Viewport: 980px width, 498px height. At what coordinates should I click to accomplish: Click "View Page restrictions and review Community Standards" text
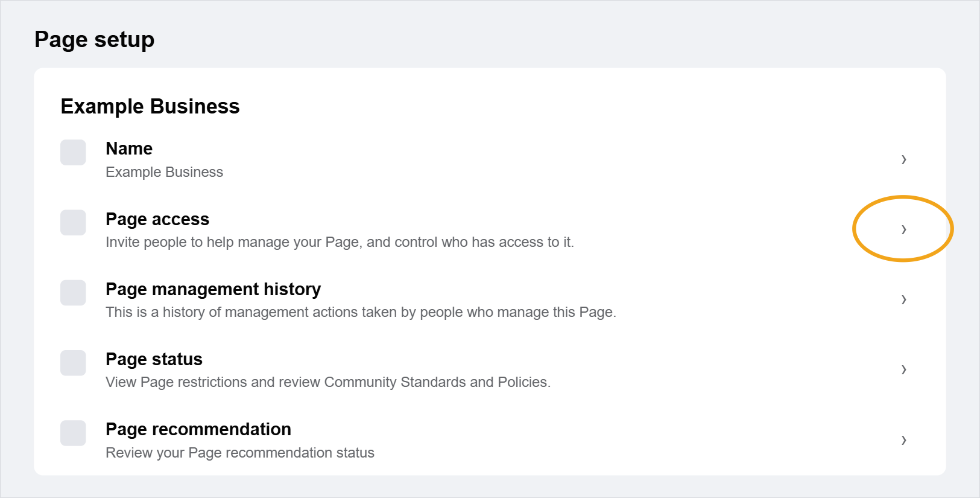point(328,382)
